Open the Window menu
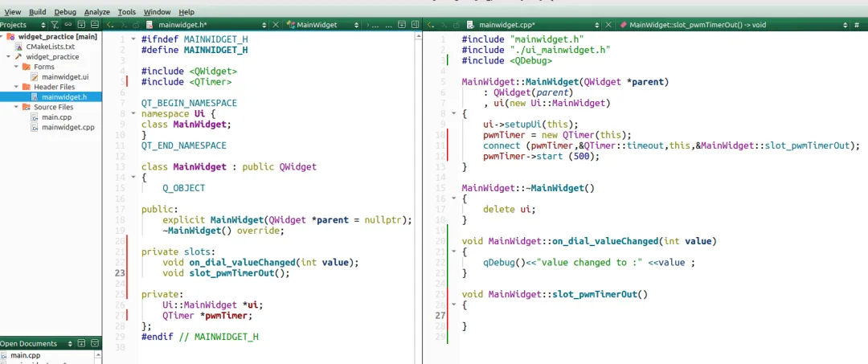 pos(158,11)
